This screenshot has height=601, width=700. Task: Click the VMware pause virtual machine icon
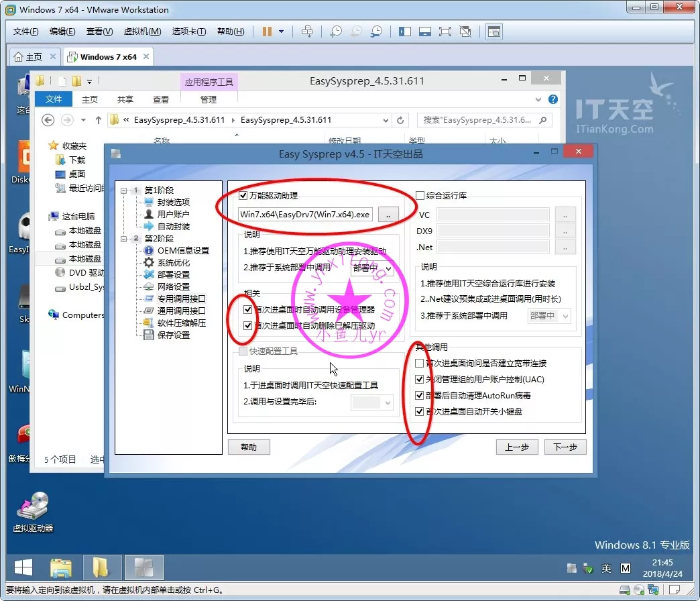(267, 32)
